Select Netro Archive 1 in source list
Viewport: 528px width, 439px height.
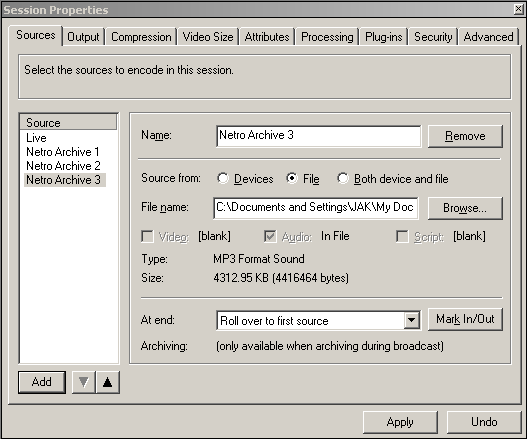click(63, 152)
